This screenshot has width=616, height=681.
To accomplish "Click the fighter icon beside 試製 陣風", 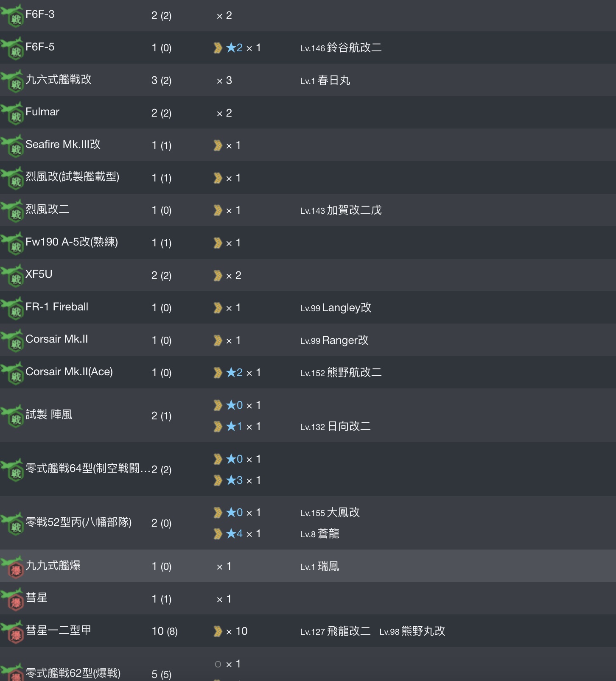I will [12, 416].
